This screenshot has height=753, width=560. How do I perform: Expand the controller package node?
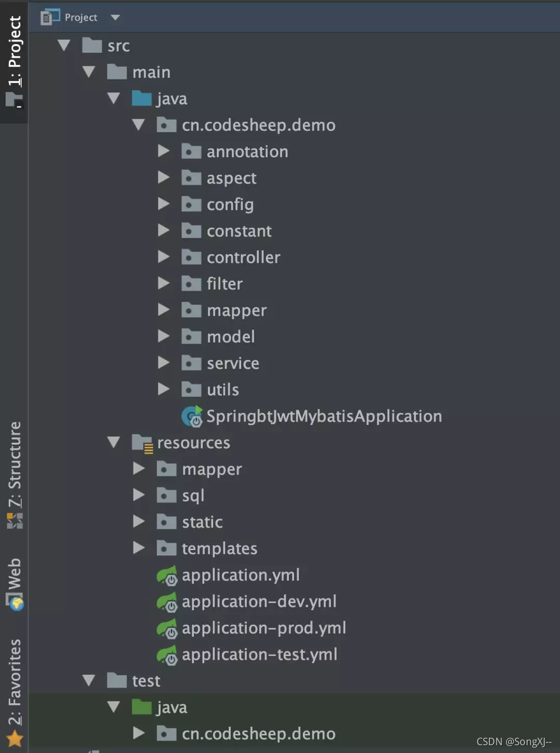pos(164,257)
